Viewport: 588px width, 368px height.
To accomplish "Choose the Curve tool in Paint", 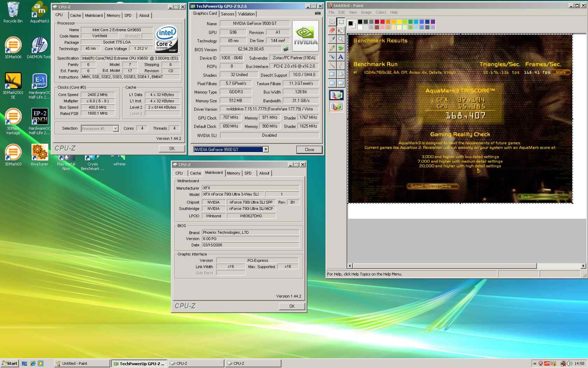I will [x=341, y=66].
